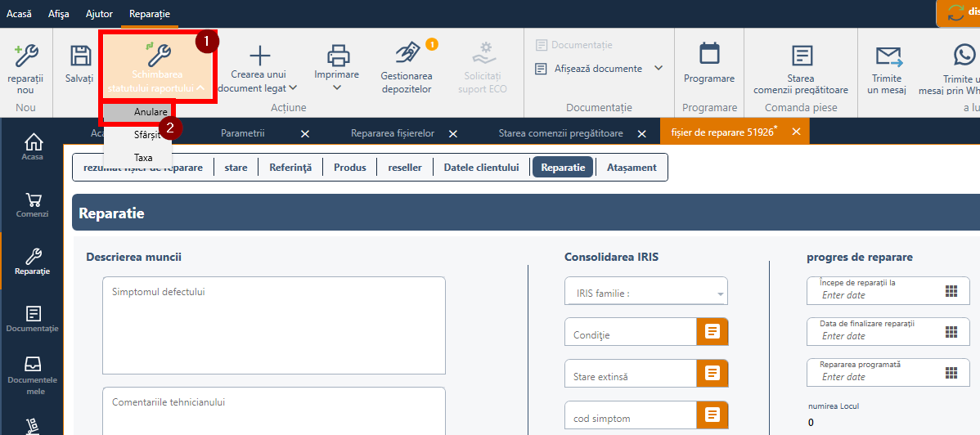Close 'Repararea fișierelor' tab
Image resolution: width=980 pixels, height=435 pixels.
(x=453, y=134)
